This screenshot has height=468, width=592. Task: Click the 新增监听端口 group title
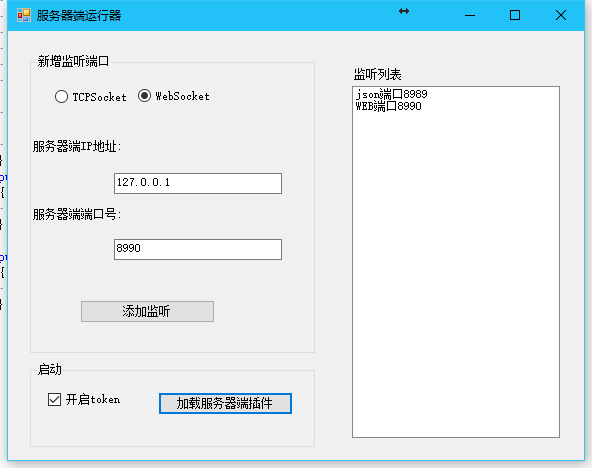click(73, 61)
